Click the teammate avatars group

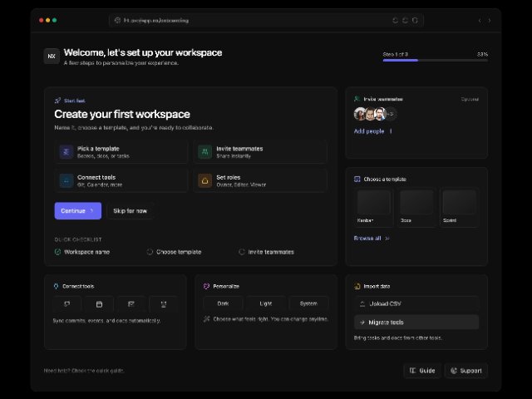[x=372, y=115]
